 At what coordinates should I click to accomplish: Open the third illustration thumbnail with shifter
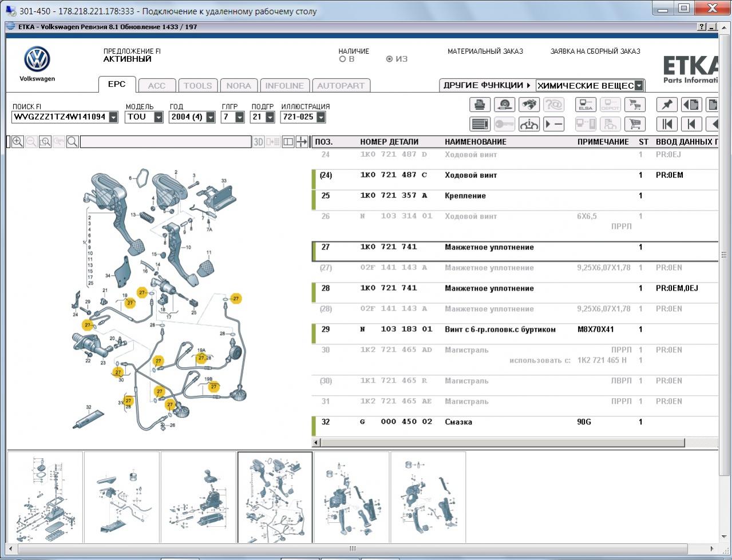tap(199, 497)
